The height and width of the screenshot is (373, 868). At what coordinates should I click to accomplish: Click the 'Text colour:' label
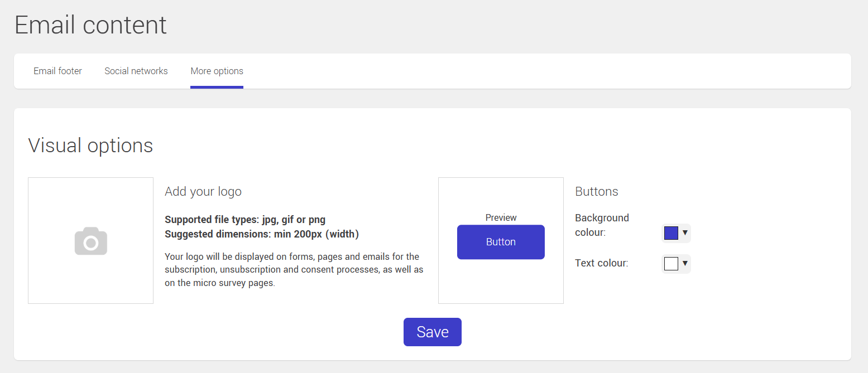coord(602,263)
